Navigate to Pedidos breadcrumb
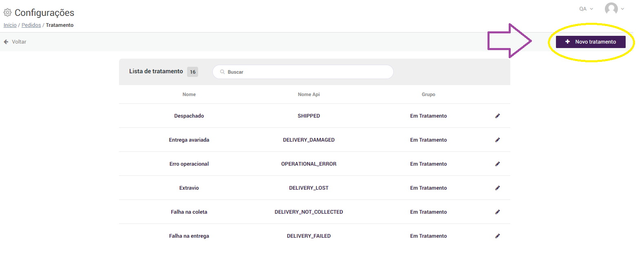The width and height of the screenshot is (644, 276). [31, 25]
